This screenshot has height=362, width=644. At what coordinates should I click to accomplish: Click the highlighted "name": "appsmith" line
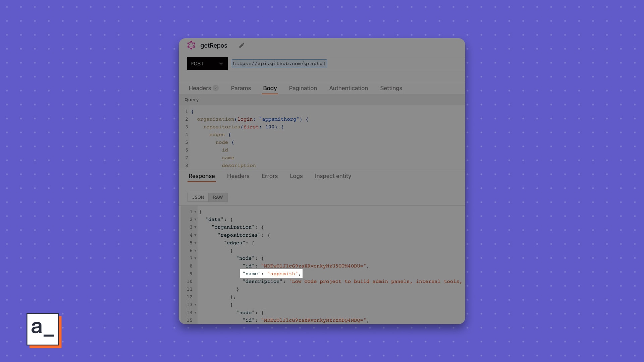(x=271, y=274)
